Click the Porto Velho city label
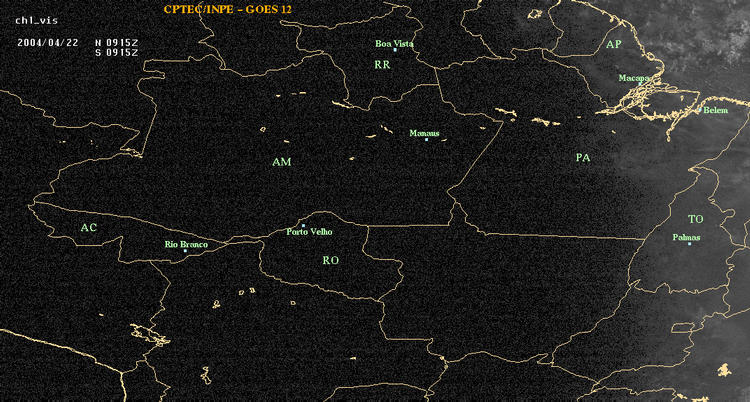The width and height of the screenshot is (750, 402). [x=309, y=232]
